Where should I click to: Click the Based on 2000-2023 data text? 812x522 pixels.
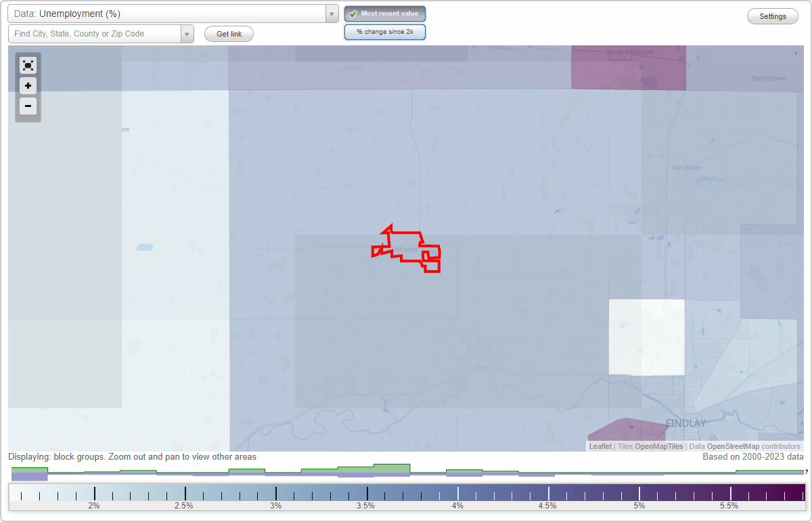point(753,457)
